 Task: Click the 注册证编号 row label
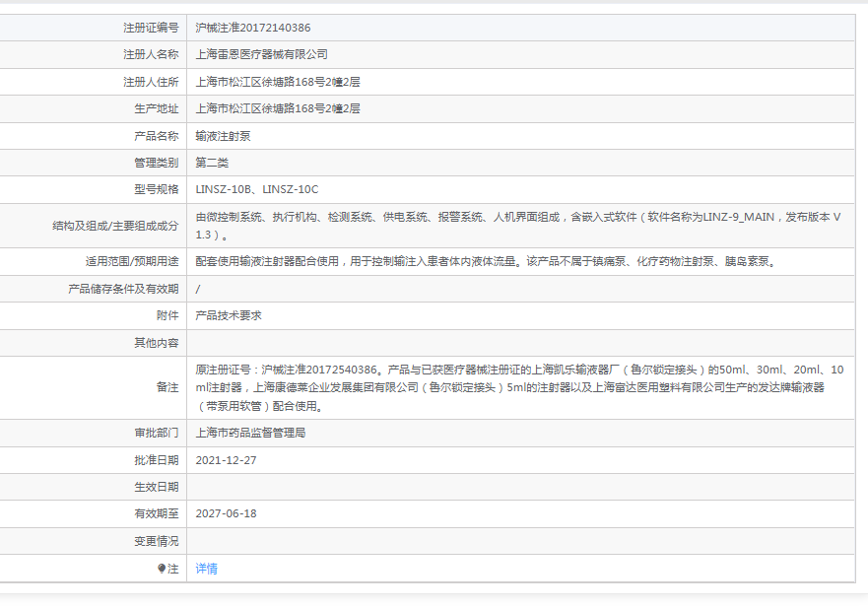151,28
